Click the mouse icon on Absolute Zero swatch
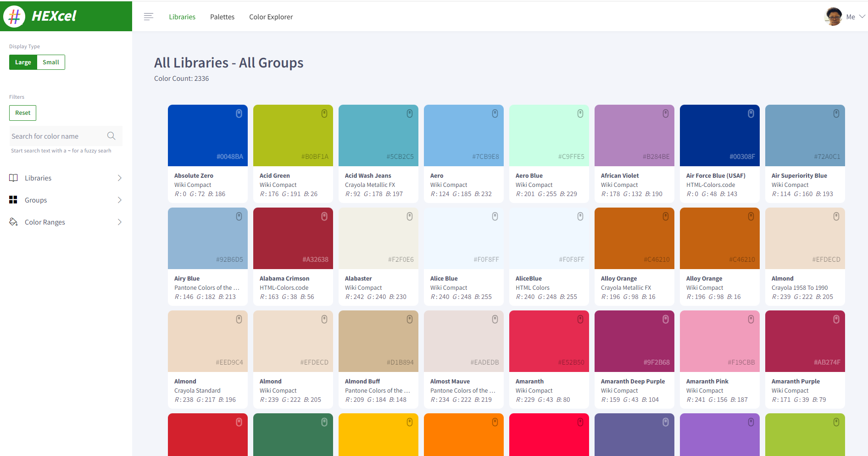 pos(239,113)
